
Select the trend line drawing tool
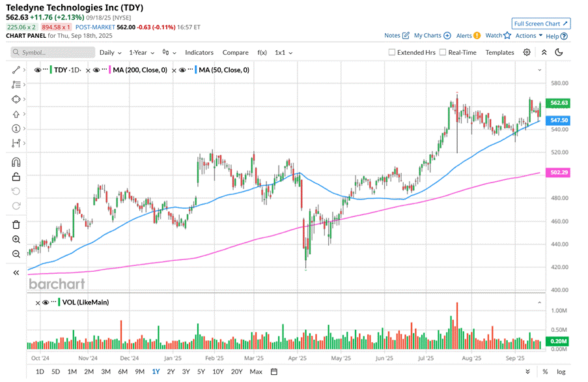[16, 70]
